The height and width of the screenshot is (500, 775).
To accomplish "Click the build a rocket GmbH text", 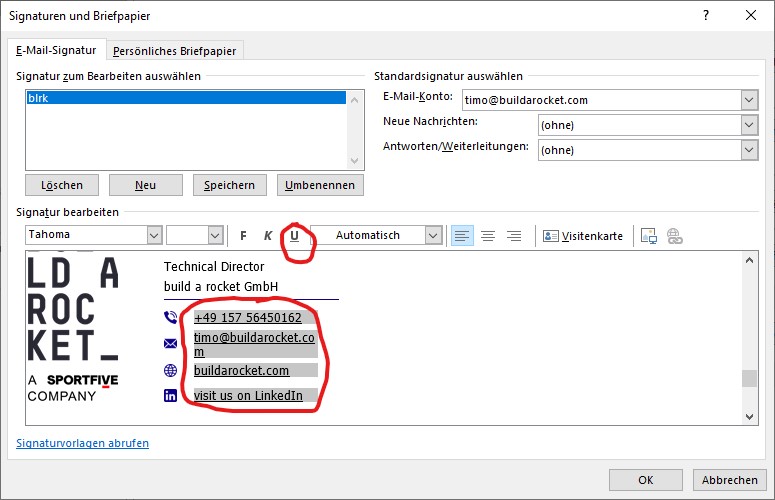I will click(x=221, y=287).
